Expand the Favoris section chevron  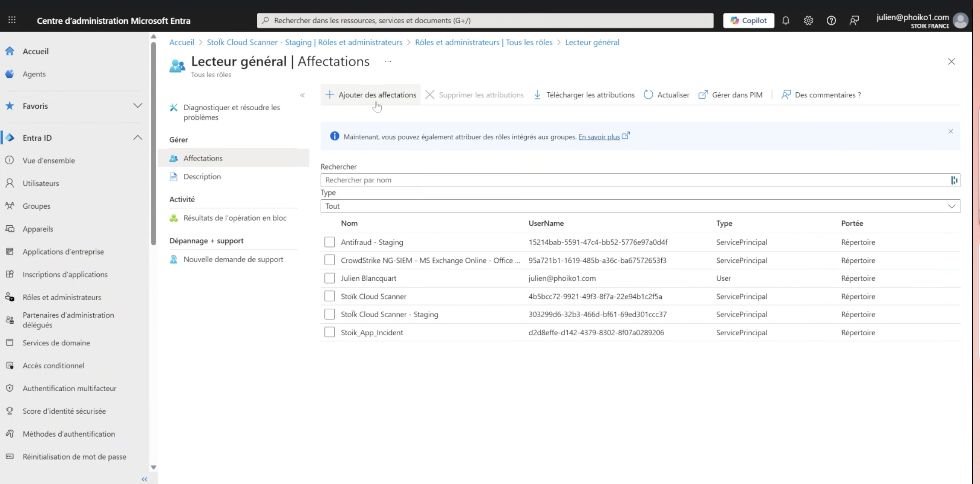137,106
